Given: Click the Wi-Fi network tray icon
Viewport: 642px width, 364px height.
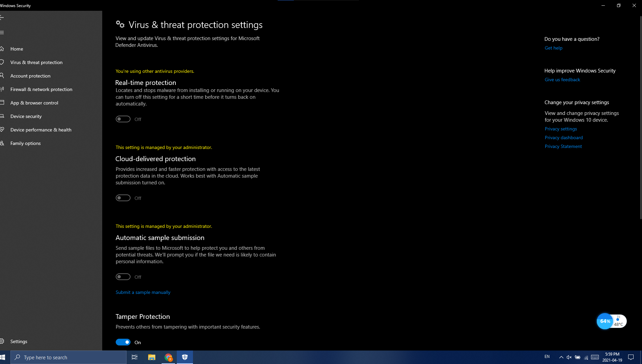Looking at the screenshot, I should tap(586, 357).
